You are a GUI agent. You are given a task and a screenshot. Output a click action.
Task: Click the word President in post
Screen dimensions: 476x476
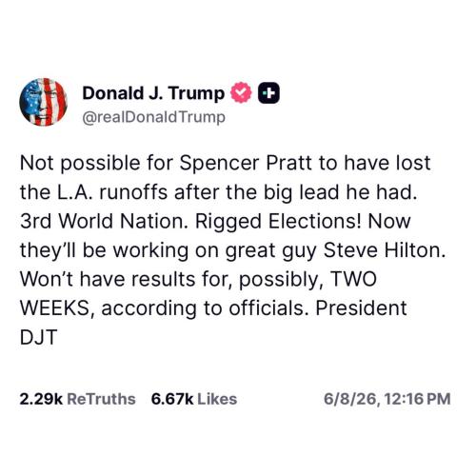tap(361, 308)
